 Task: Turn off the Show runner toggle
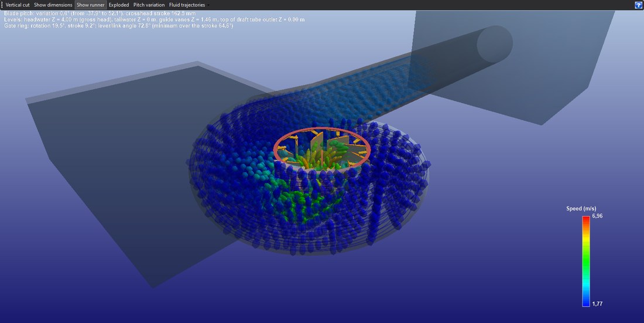pos(91,5)
